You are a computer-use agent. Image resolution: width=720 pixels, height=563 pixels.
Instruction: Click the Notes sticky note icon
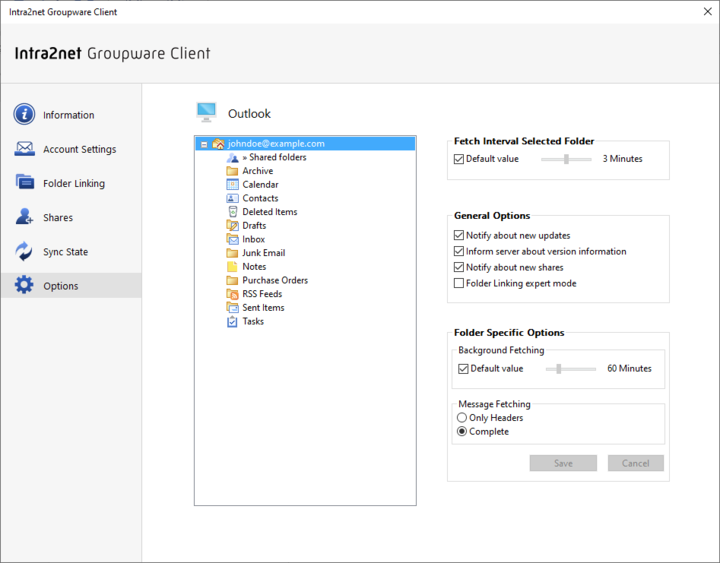coord(232,267)
